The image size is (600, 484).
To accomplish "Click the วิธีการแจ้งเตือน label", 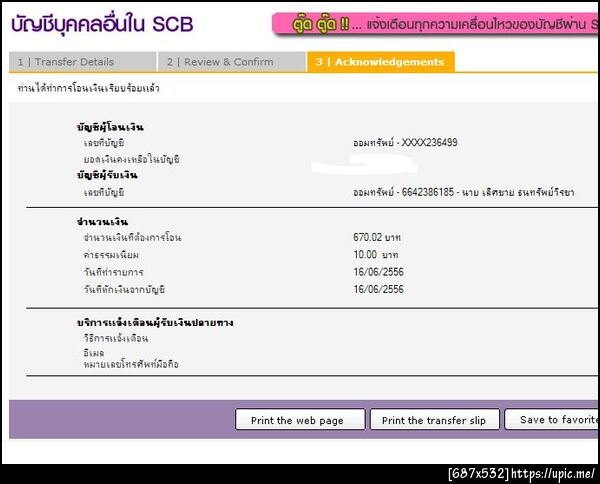I will 116,338.
